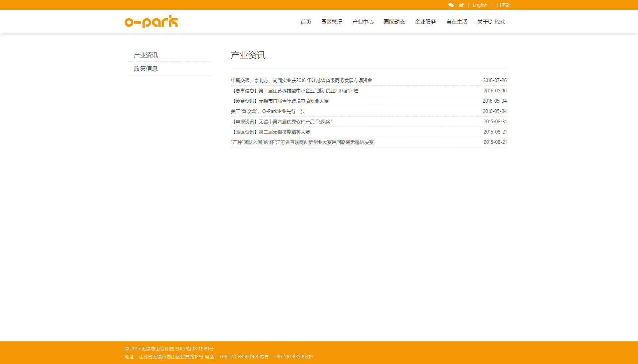Open the 关于O-Park menu item
638x364 pixels.
491,22
